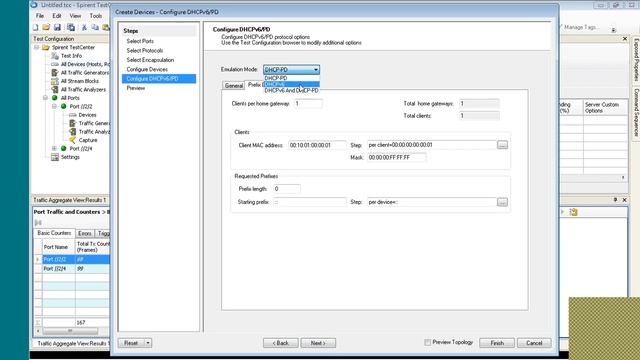Click the Capture icon in tree
This screenshot has height=360, width=640.
73,140
